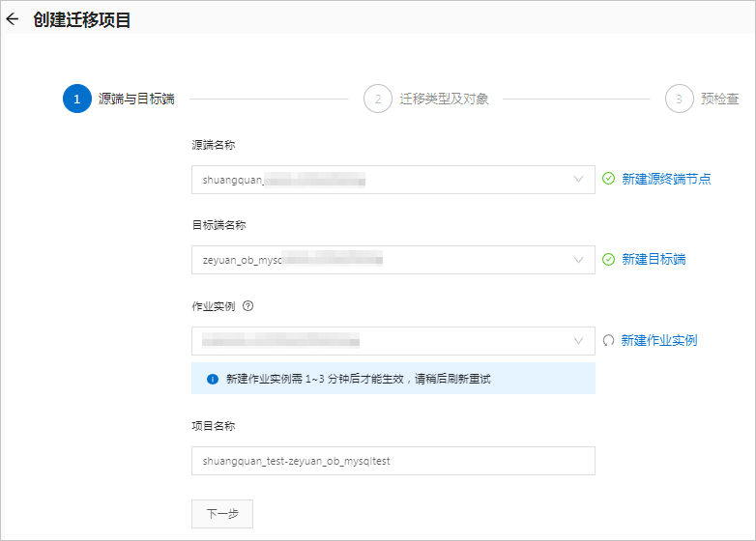The image size is (756, 541).
Task: Open the 源端名称 dropdown
Action: click(393, 180)
